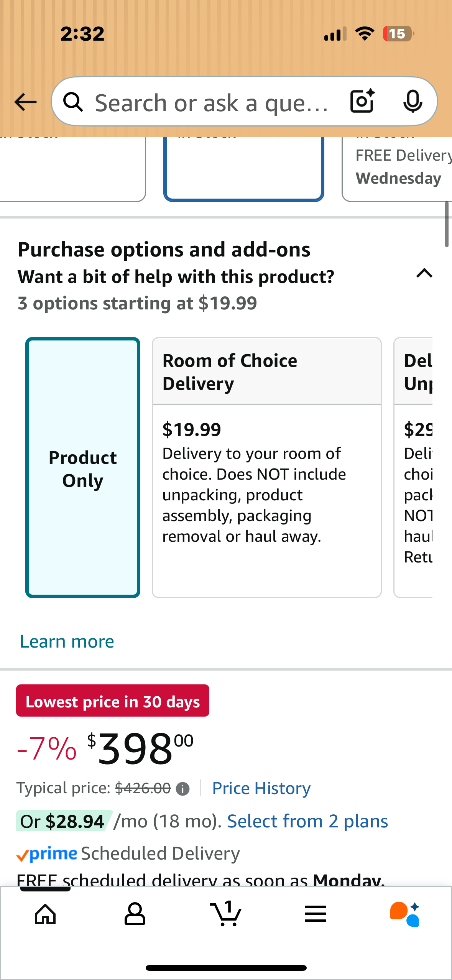Viewport: 452px width, 980px height.
Task: Open the shopping cart icon
Action: pos(226,914)
